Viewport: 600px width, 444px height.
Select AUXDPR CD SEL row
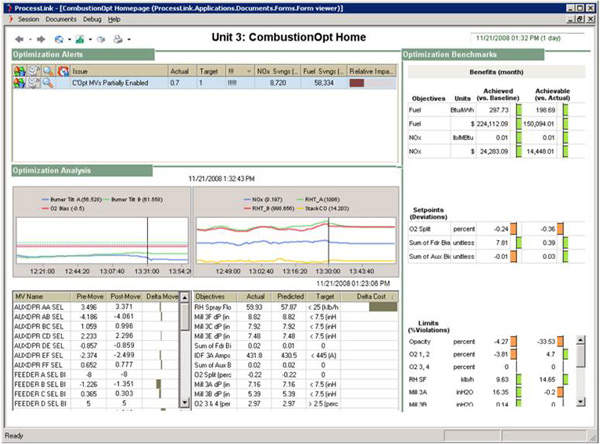point(96,336)
